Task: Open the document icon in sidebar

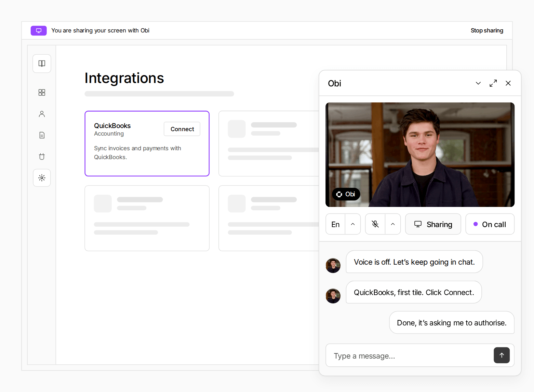Action: [42, 135]
